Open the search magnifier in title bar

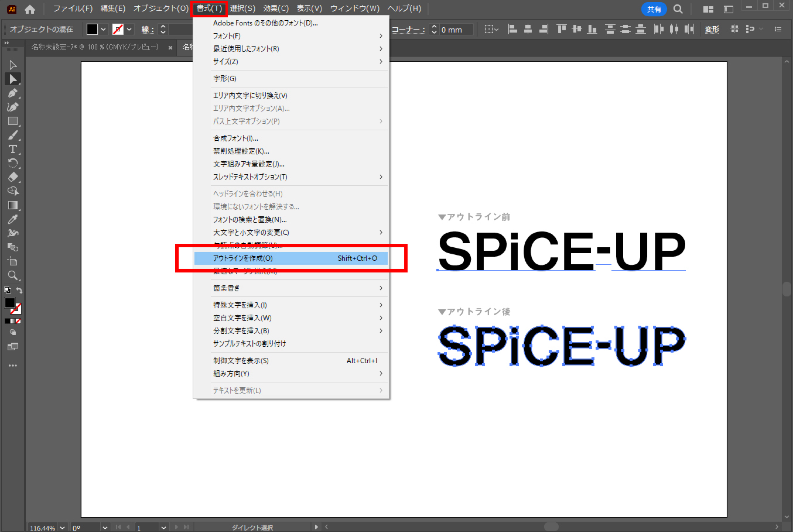pyautogui.click(x=678, y=9)
